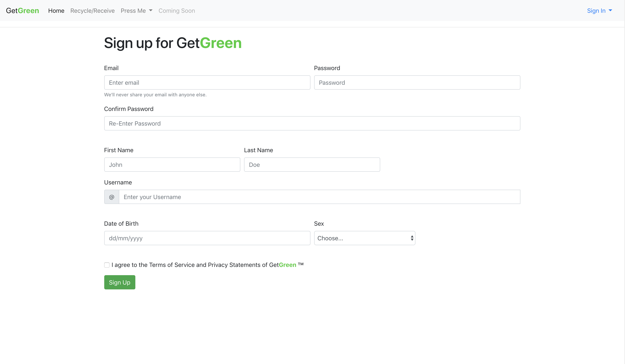Click the Sex select up-down arrows

click(412, 238)
